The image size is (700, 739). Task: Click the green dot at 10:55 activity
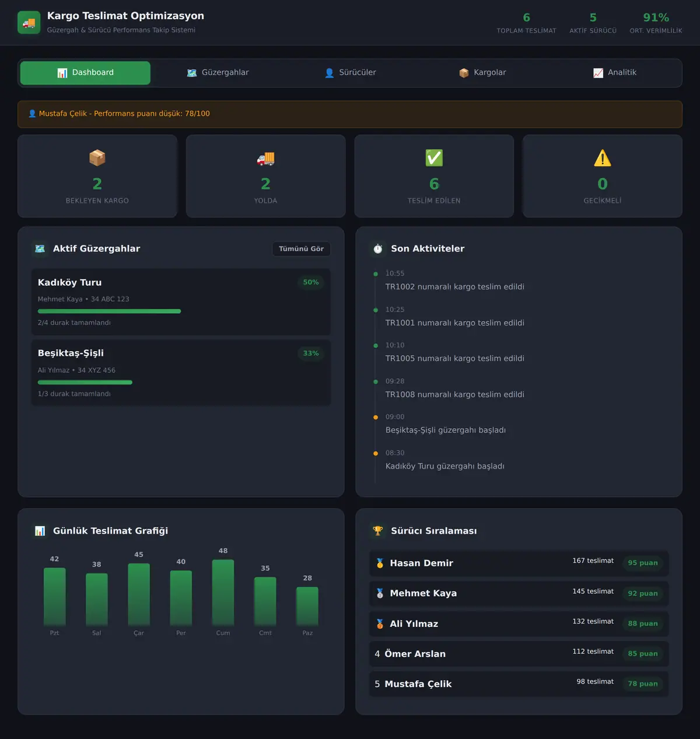pos(376,274)
